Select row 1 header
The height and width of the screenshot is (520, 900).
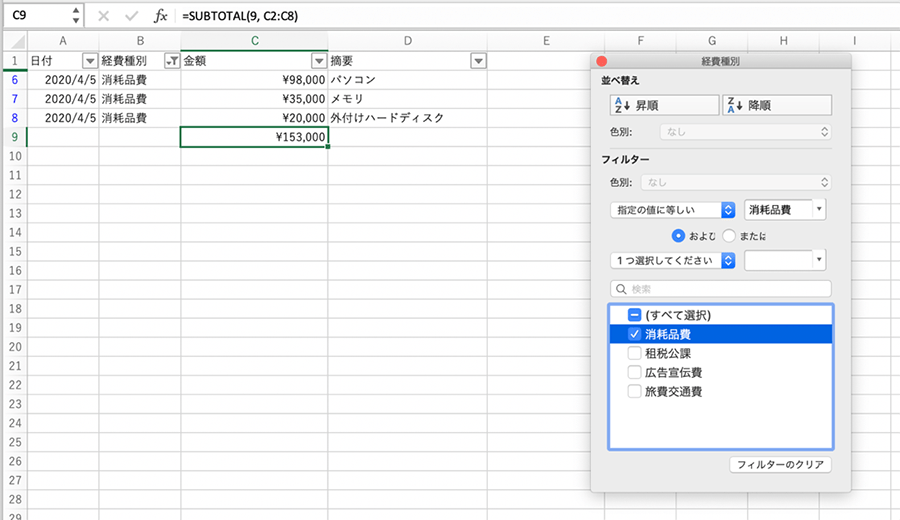point(15,61)
